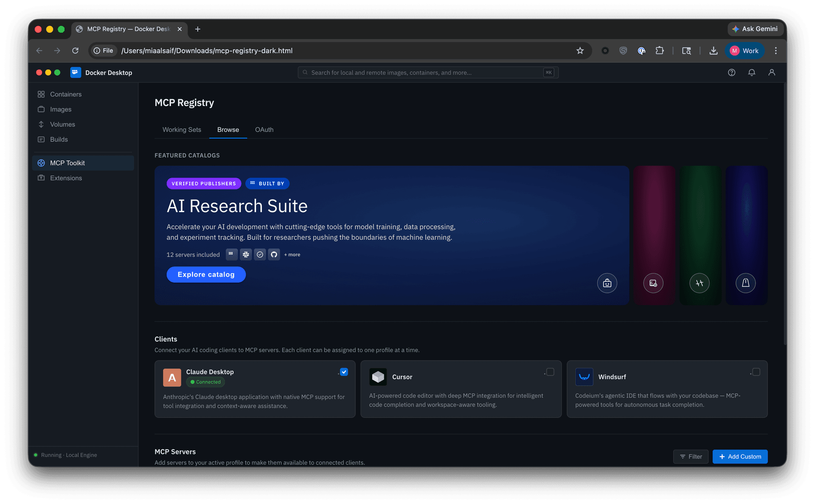Open the Volumes section icon
Image resolution: width=815 pixels, height=504 pixels.
(x=41, y=124)
